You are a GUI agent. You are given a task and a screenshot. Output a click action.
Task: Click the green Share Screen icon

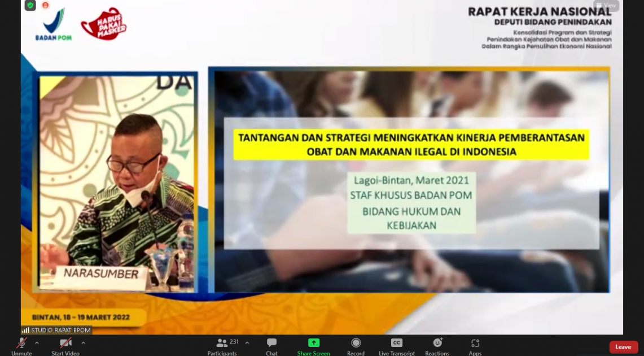[313, 343]
